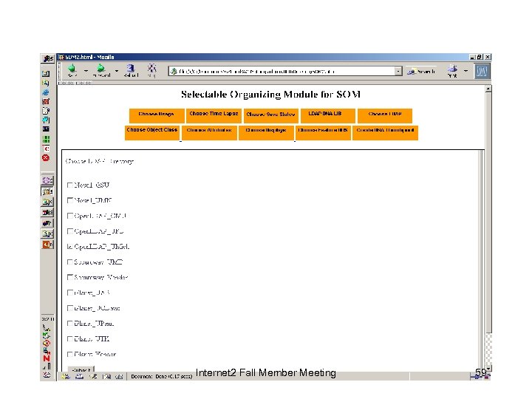Click the outer page vertical scrollbar thumb
This screenshot has width=532, height=399.
pyautogui.click(x=488, y=213)
